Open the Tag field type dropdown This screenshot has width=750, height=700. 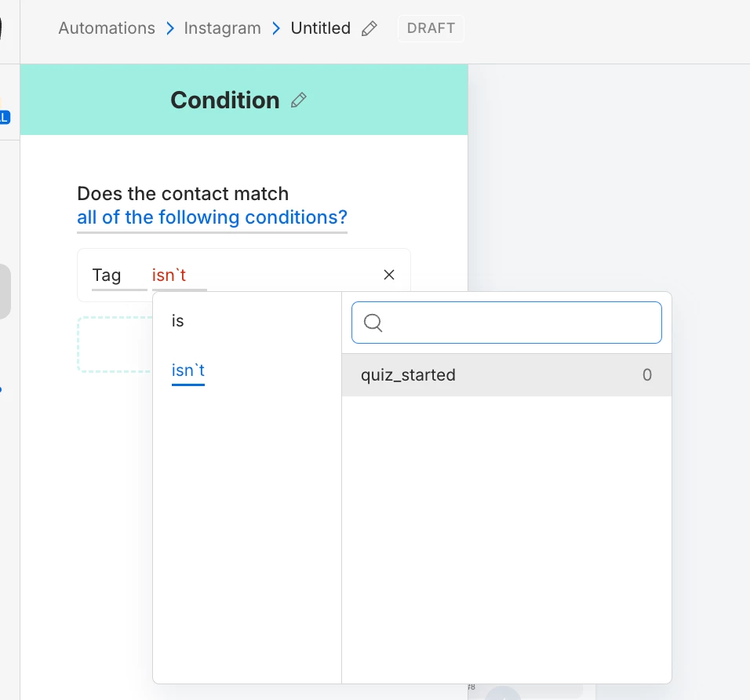[x=107, y=275]
